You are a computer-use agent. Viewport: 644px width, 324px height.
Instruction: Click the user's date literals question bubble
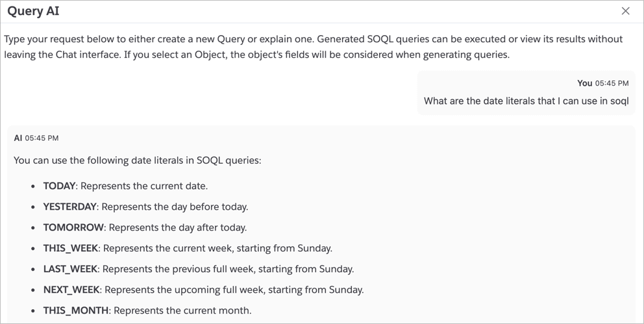tap(526, 101)
